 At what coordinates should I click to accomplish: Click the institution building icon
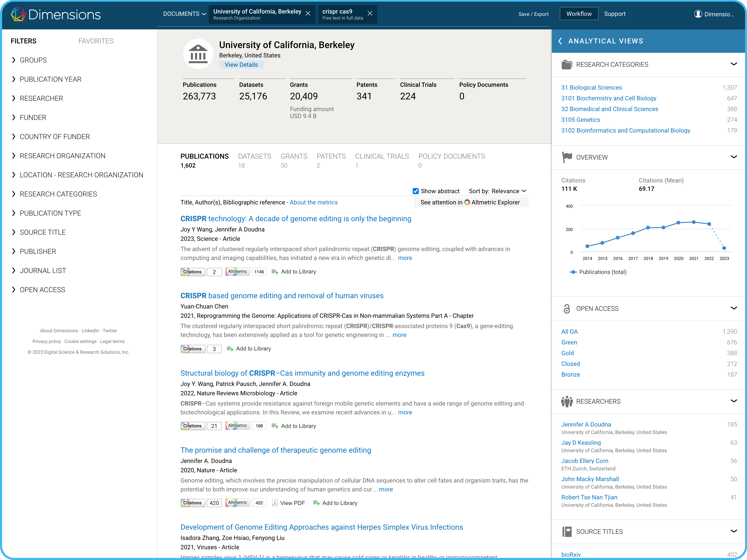click(x=198, y=54)
